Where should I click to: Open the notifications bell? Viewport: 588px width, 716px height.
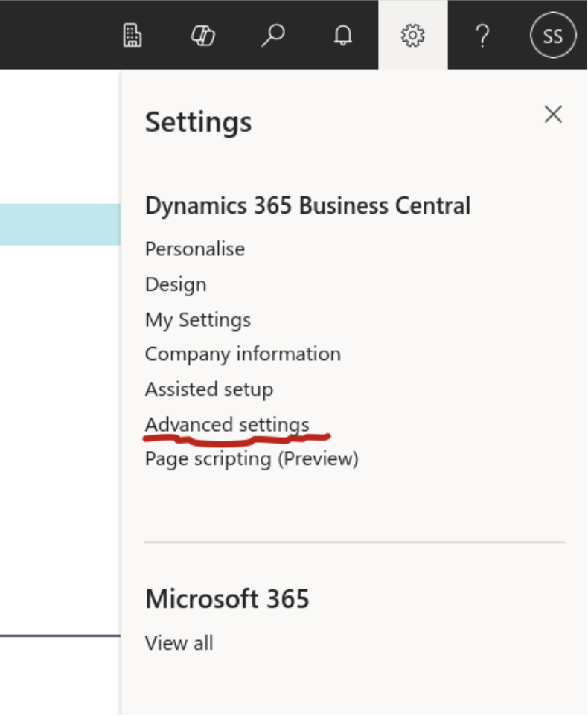point(343,35)
